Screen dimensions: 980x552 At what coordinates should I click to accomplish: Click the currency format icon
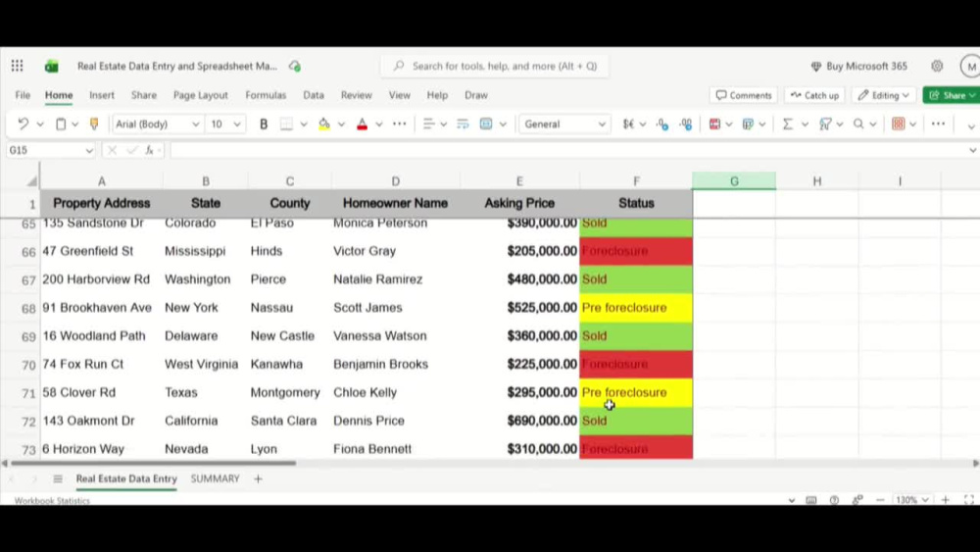click(x=628, y=124)
